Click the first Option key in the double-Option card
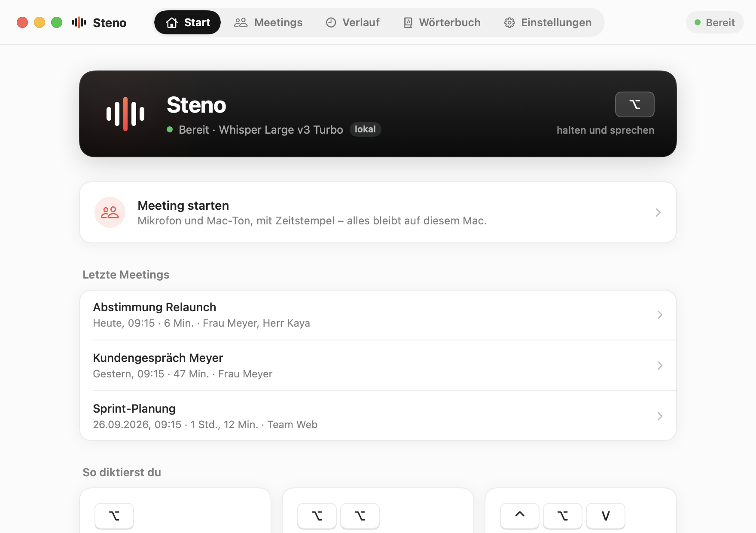Screen dimensions: 756x533 (x=317, y=516)
